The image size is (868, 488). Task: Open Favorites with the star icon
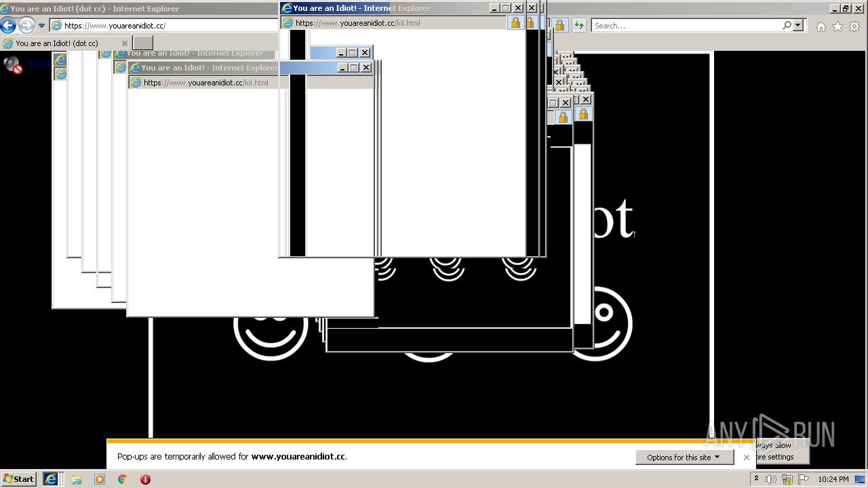tap(837, 26)
